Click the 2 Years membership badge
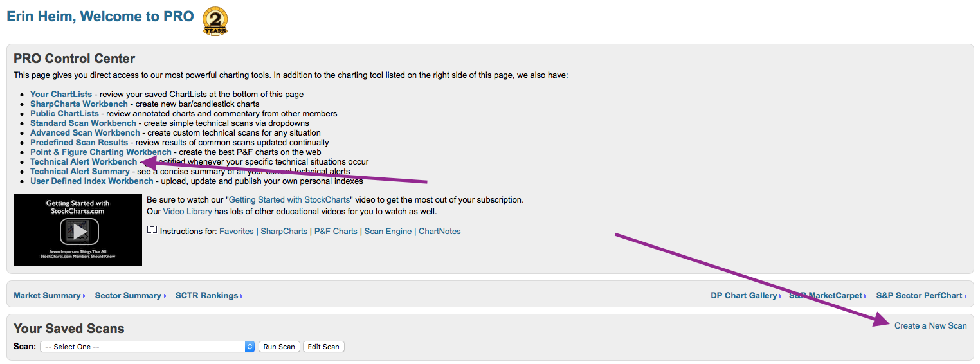Viewport: 980px width, 364px height. [215, 20]
